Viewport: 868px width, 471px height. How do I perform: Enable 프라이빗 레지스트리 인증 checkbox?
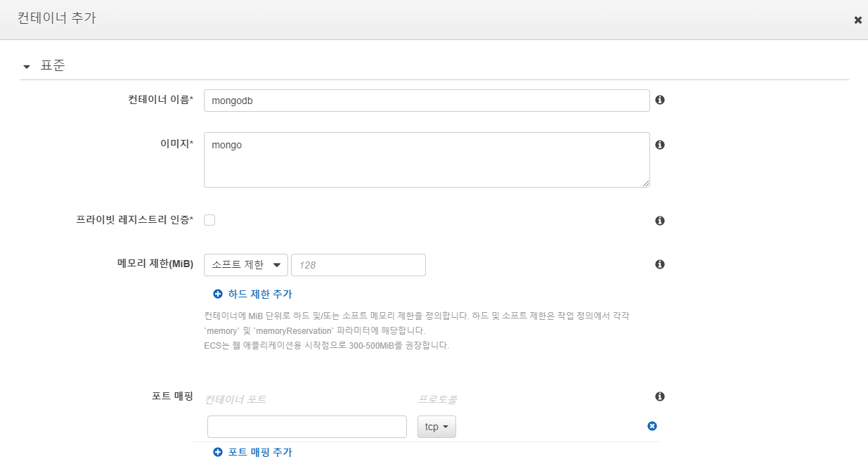coord(209,220)
